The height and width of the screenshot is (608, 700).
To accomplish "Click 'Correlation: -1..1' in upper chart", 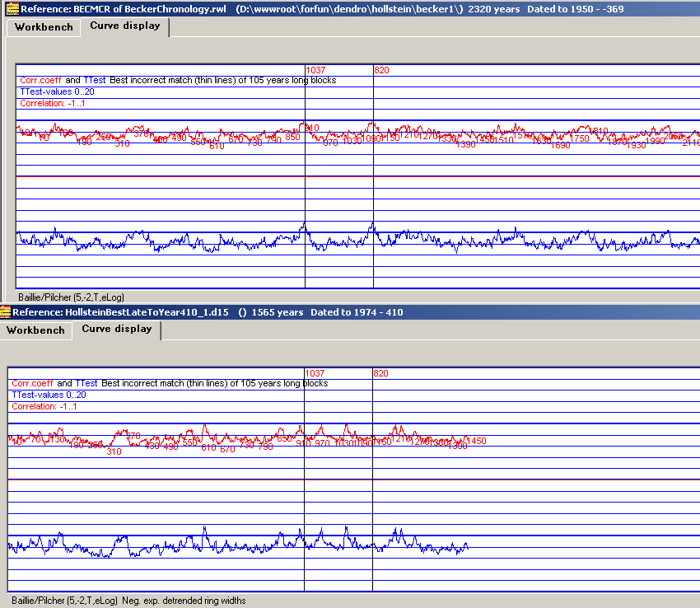I will click(52, 103).
